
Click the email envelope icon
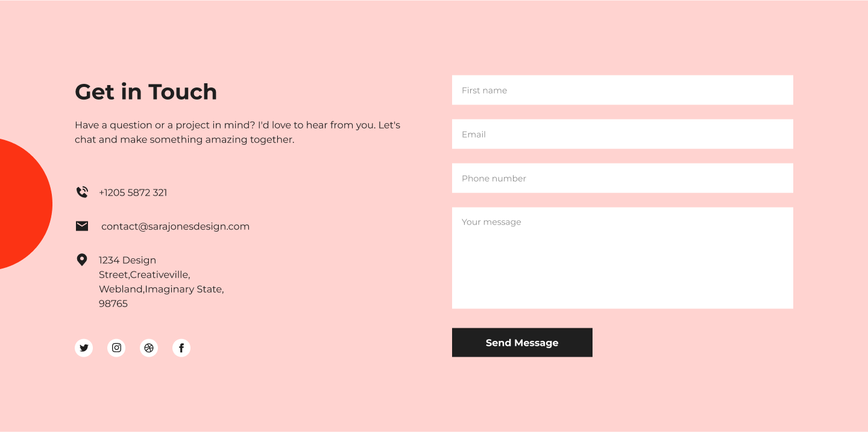click(x=82, y=226)
